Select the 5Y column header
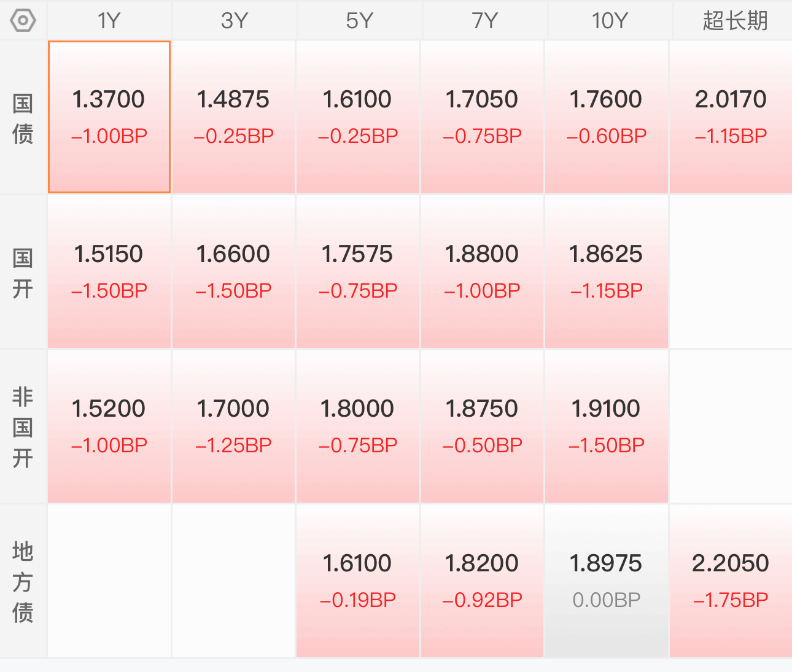 point(359,21)
